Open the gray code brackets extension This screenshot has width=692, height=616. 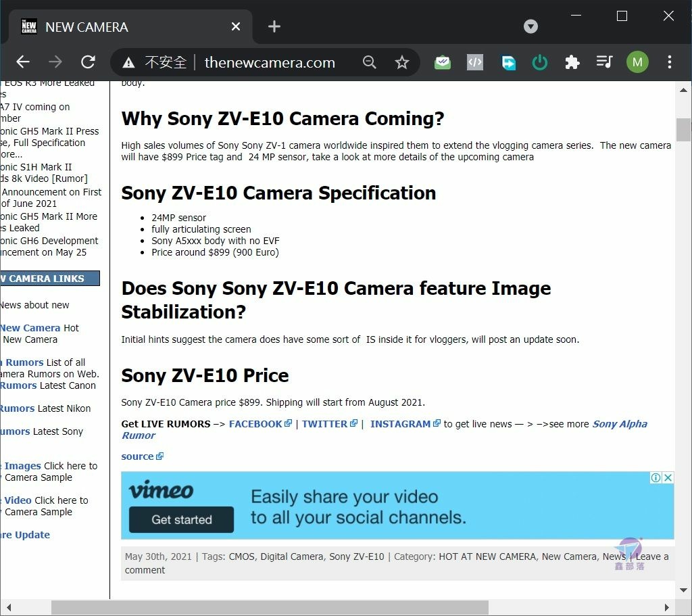click(x=475, y=62)
